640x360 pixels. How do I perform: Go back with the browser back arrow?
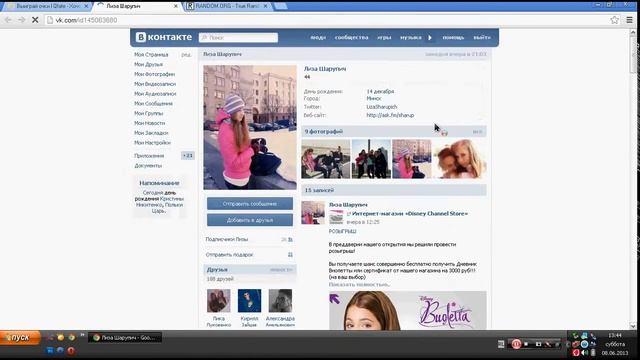pos(8,20)
